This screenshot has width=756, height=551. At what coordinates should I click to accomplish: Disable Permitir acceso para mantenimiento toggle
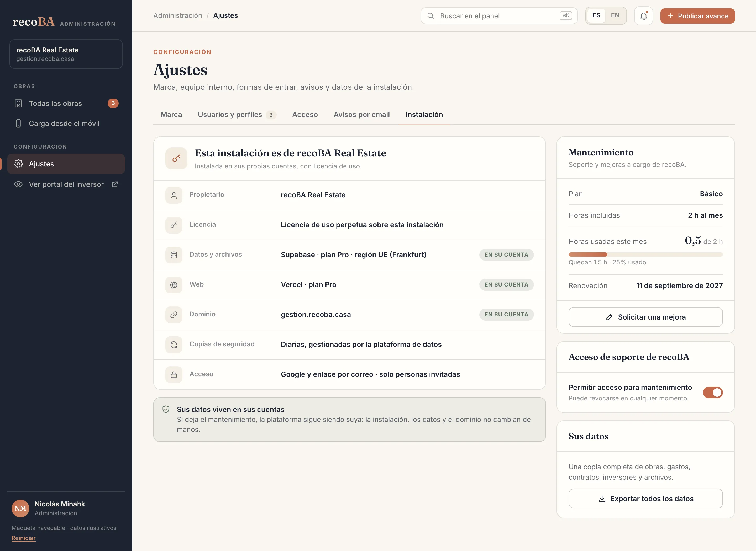713,393
